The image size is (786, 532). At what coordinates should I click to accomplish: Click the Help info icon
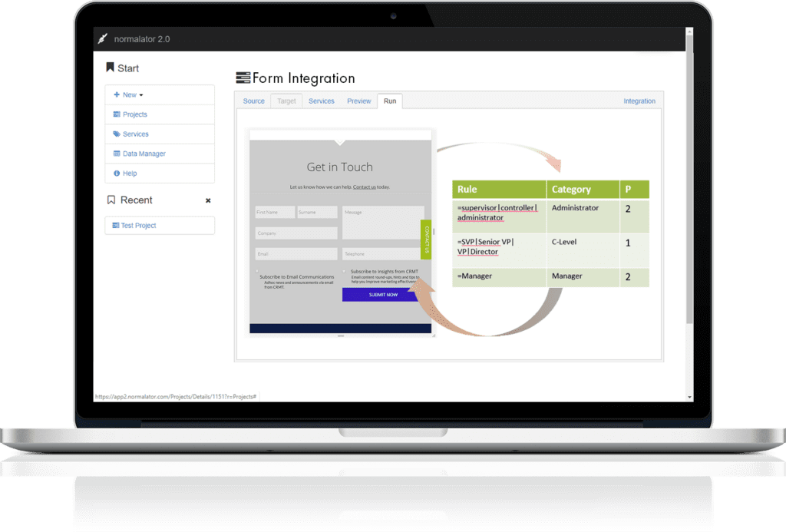coord(117,173)
